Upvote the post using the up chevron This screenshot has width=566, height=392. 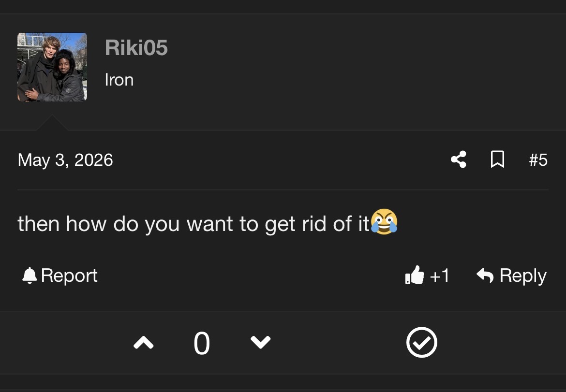click(x=144, y=343)
